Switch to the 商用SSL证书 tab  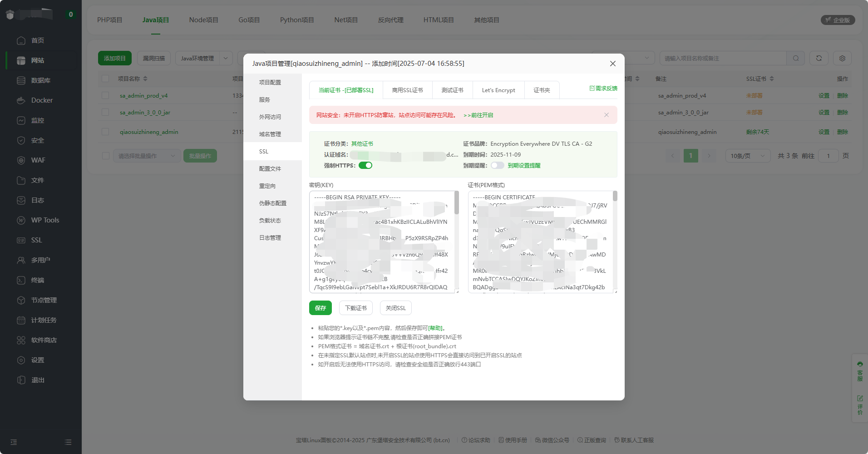[407, 90]
